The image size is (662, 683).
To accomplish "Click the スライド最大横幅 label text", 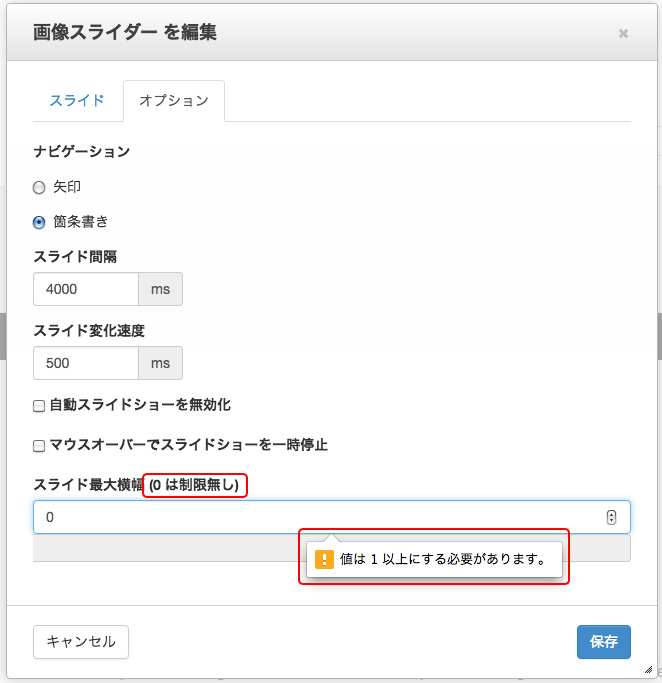I will click(x=88, y=485).
